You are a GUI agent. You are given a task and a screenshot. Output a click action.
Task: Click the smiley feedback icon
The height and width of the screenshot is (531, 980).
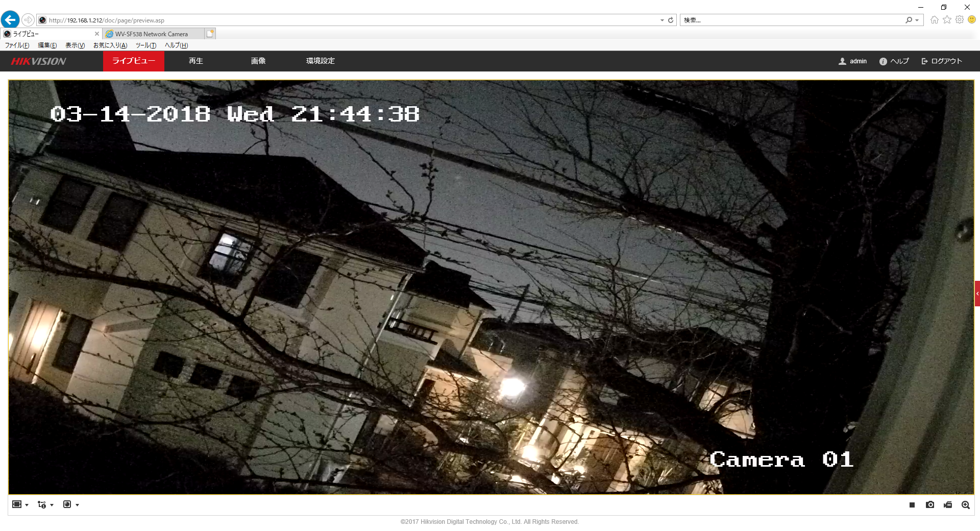(x=972, y=20)
